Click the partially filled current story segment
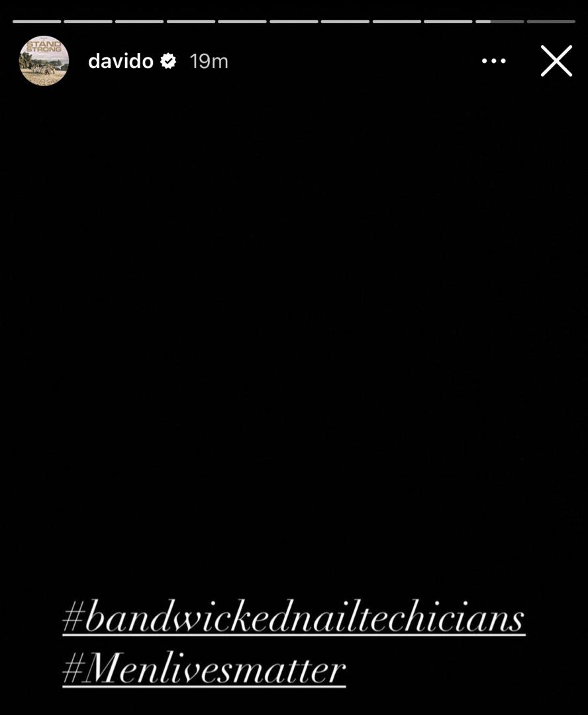 click(x=500, y=21)
